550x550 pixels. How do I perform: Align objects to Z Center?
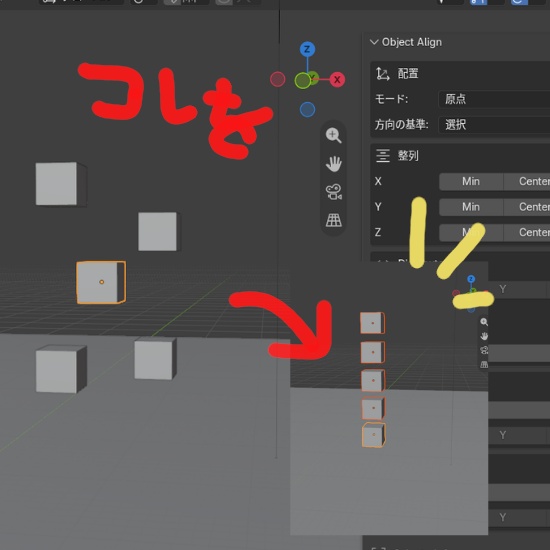[527, 232]
